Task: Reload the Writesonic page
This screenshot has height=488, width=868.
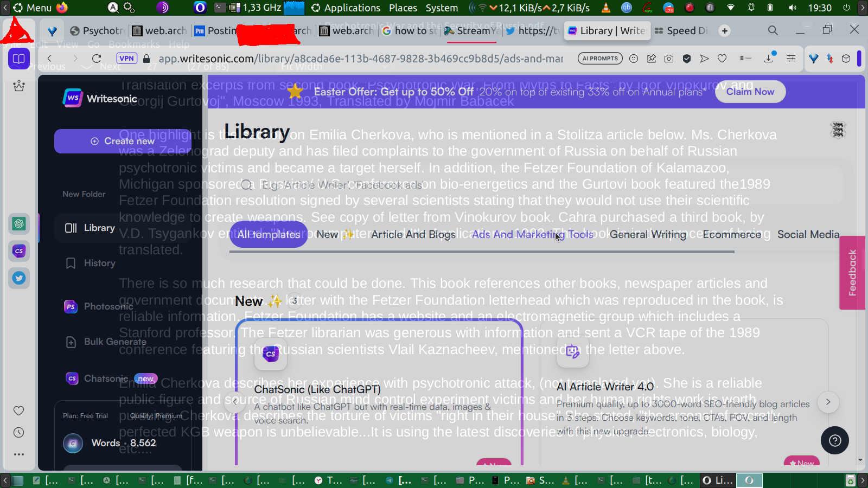Action: (x=97, y=59)
